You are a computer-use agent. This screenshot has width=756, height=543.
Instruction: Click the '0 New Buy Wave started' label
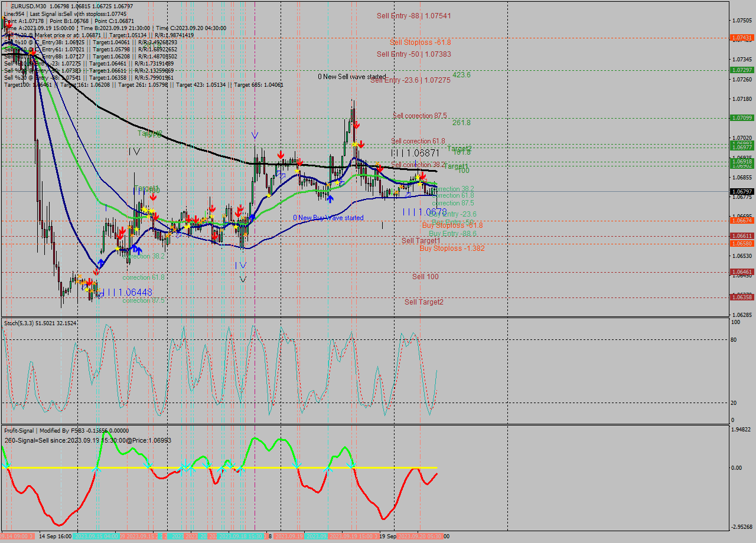pos(328,218)
